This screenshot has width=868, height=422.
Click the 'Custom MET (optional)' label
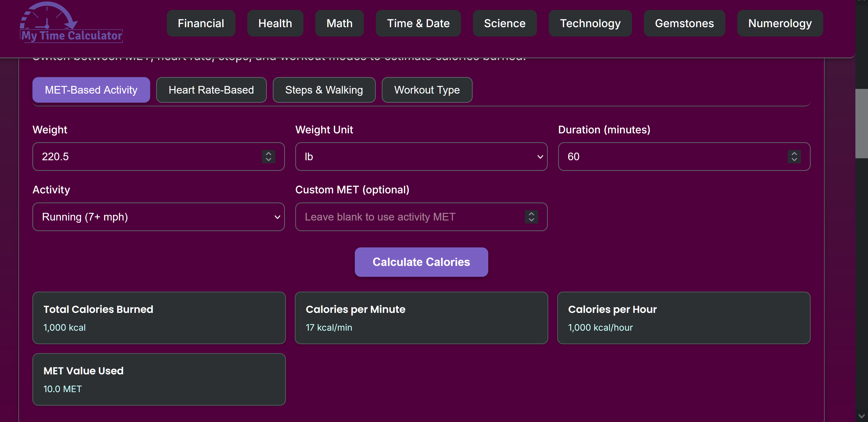[352, 190]
